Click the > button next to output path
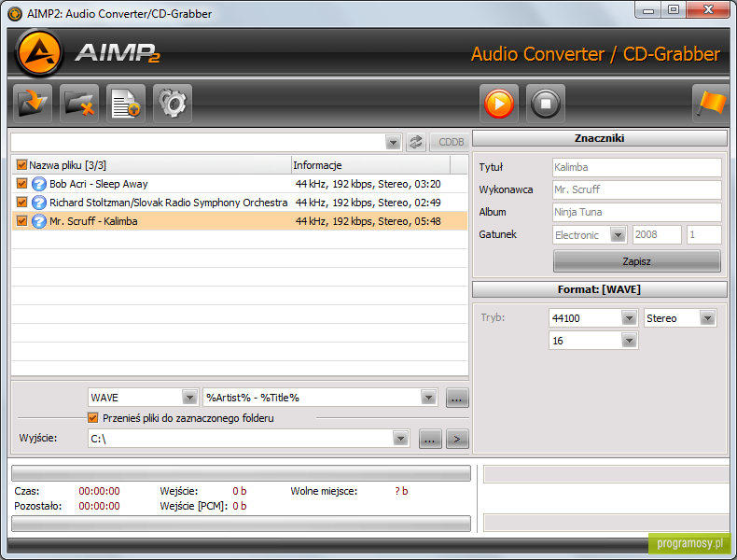Image resolution: width=737 pixels, height=560 pixels. click(x=457, y=440)
